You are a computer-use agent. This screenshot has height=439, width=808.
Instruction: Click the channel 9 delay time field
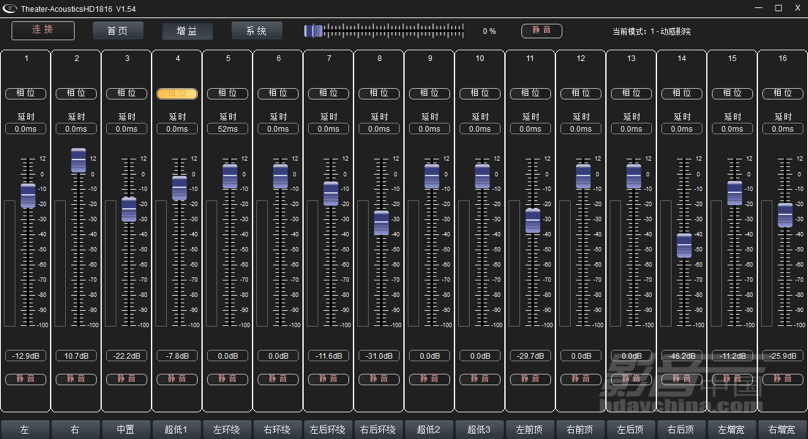[430, 129]
